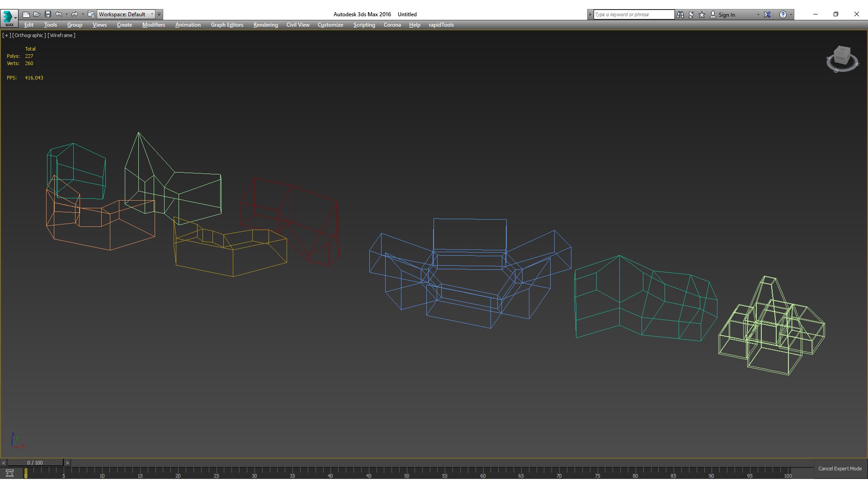868x488 pixels.
Task: Expand the Help menu dropdown arrow
Action: 791,14
